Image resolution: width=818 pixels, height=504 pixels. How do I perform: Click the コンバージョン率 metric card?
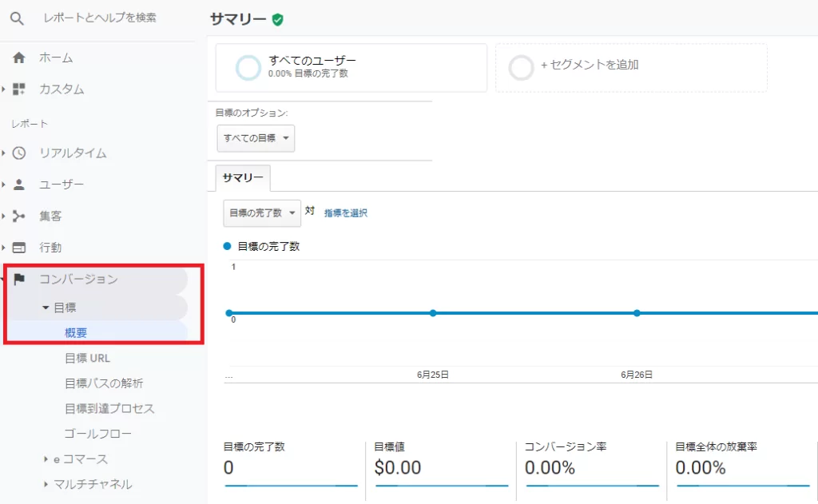click(x=592, y=464)
